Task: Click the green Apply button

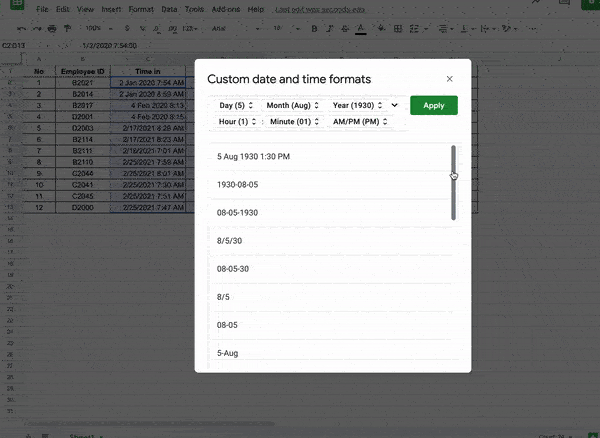Action: pos(433,105)
